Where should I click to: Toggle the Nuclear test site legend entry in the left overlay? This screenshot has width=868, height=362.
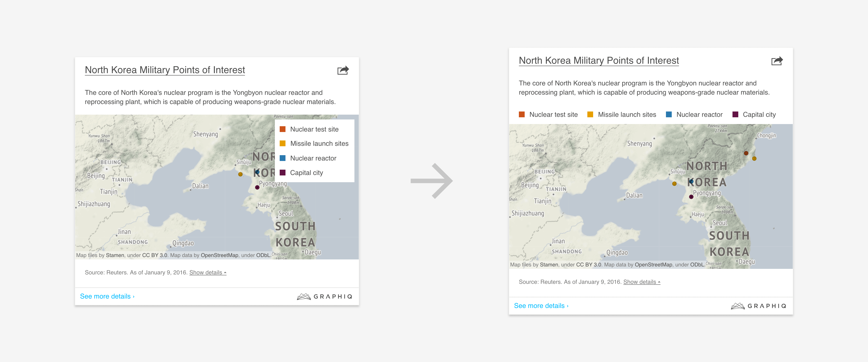pyautogui.click(x=314, y=129)
